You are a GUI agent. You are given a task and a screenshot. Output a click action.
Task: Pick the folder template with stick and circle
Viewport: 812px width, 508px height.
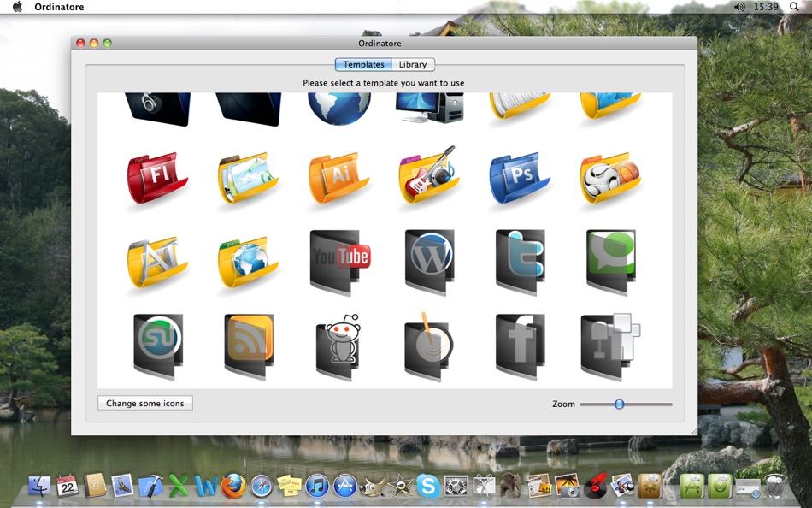click(429, 346)
